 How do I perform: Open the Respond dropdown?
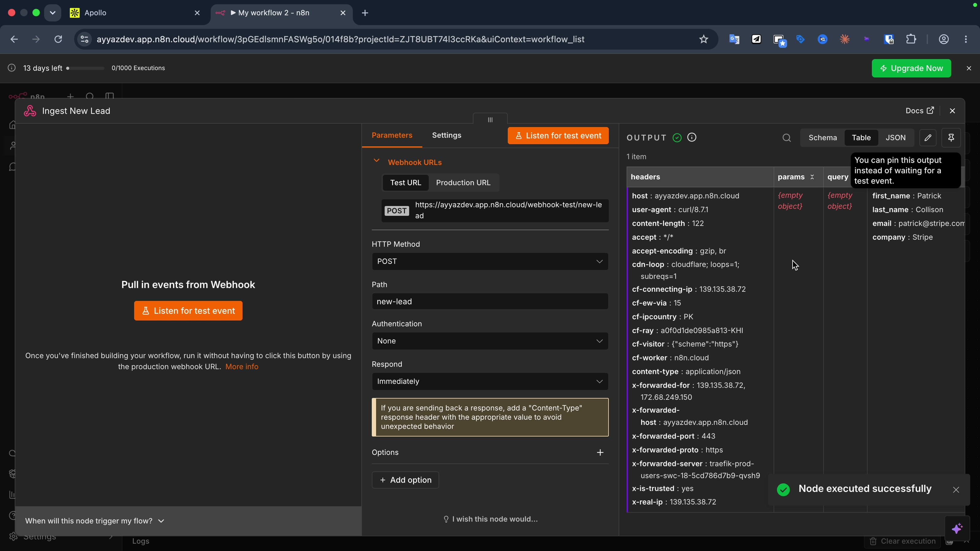click(490, 381)
